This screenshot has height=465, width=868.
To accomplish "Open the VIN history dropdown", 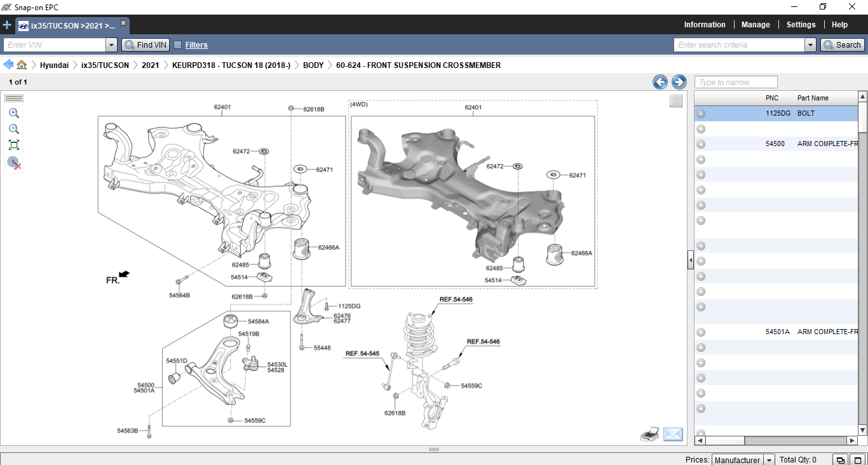I will (x=112, y=45).
